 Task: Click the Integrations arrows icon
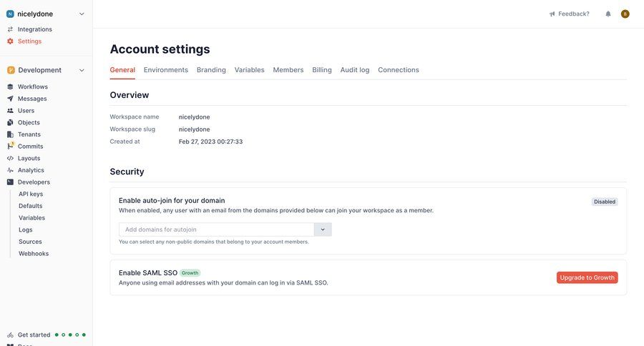10,29
